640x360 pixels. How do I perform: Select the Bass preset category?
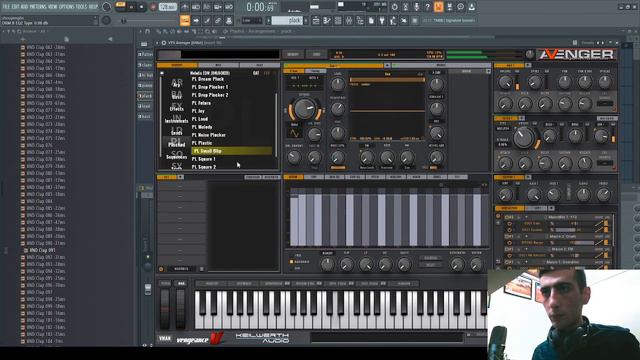(176, 95)
